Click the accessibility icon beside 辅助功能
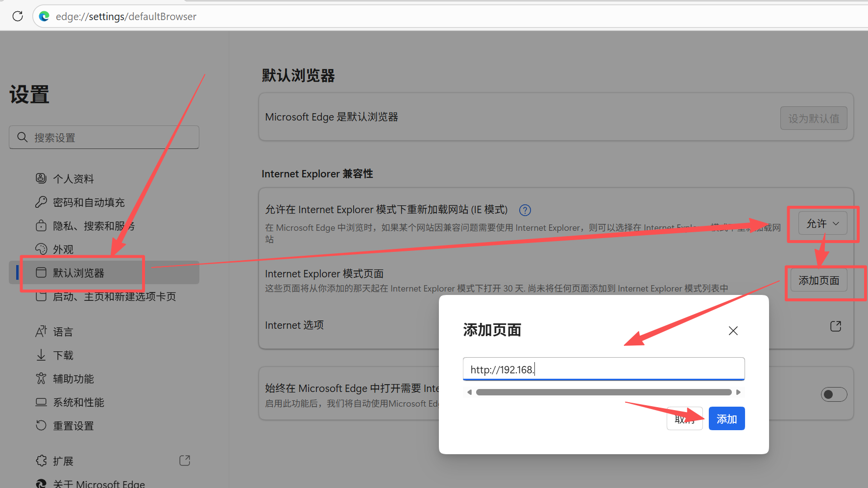 [41, 378]
